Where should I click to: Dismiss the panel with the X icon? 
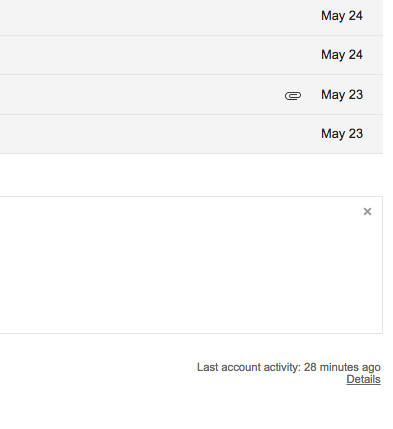pos(367,212)
